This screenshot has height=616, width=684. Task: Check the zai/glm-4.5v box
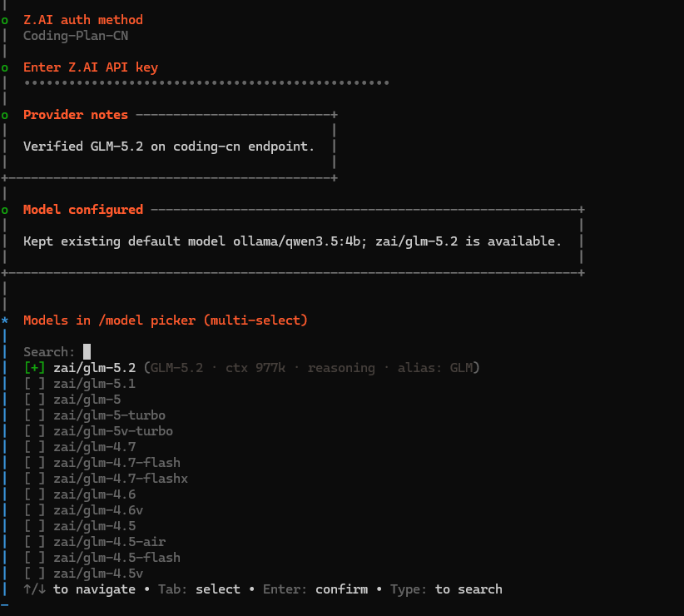(34, 574)
